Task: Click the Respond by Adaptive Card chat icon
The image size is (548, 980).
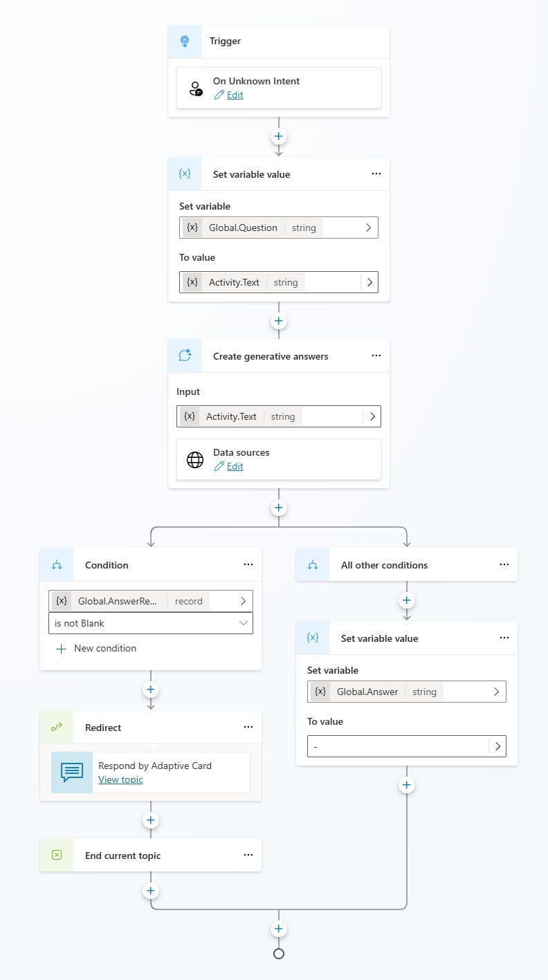Action: [x=72, y=773]
